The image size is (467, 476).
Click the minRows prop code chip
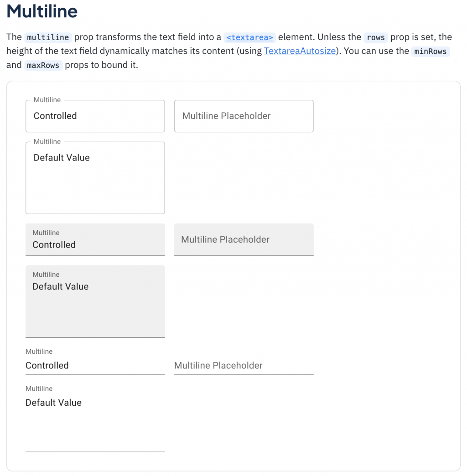coord(430,51)
